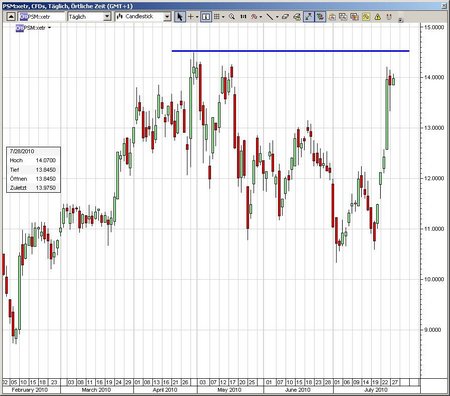The image size is (450, 396).
Task: Open the alert warning triangle icon
Action: [x=377, y=17]
